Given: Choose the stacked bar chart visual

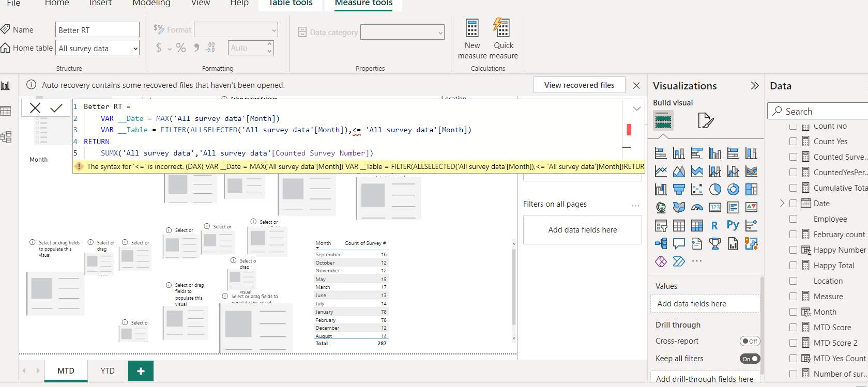Looking at the screenshot, I should coord(661,153).
